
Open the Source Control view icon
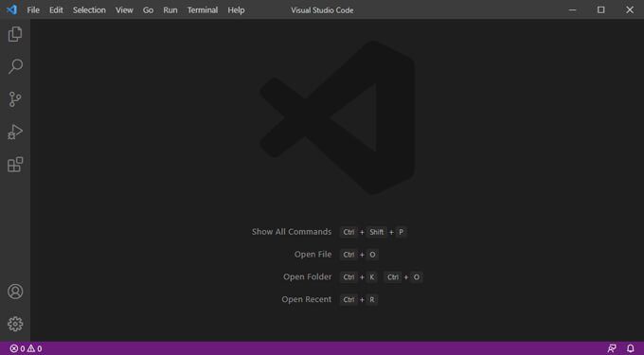pyautogui.click(x=15, y=99)
